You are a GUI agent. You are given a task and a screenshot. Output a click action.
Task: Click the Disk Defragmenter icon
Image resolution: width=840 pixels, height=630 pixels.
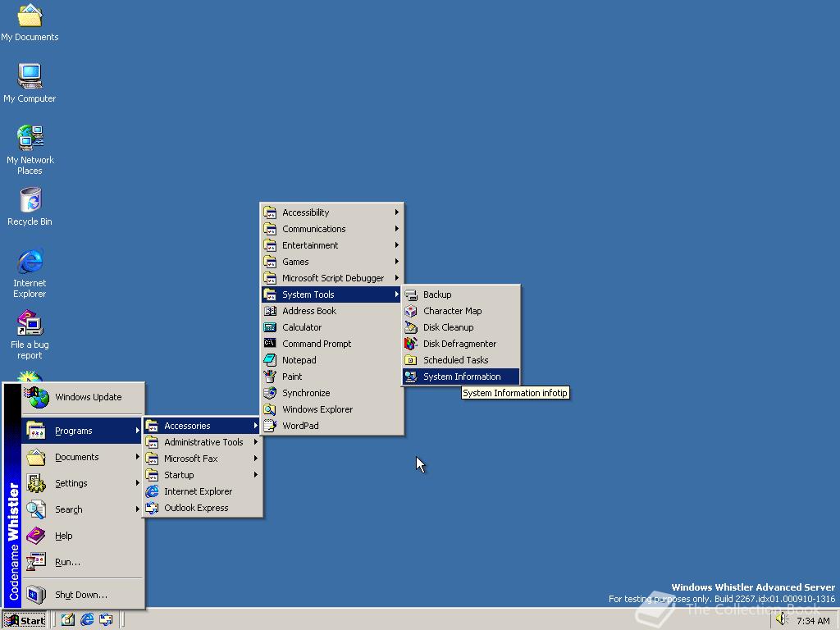coord(411,344)
